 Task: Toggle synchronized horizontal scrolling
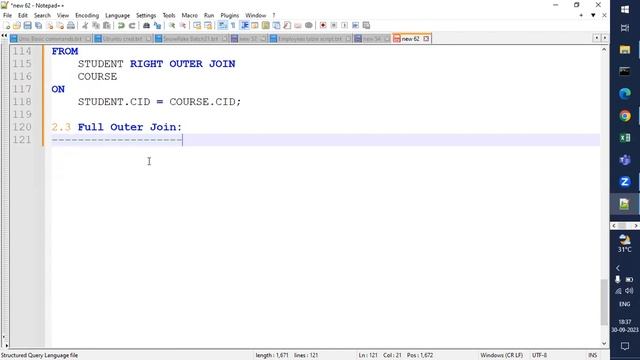point(208,25)
